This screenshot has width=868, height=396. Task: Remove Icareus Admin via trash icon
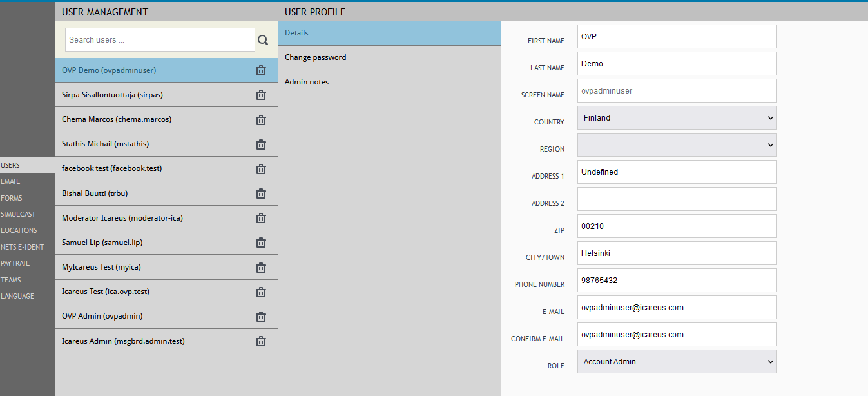tap(261, 341)
